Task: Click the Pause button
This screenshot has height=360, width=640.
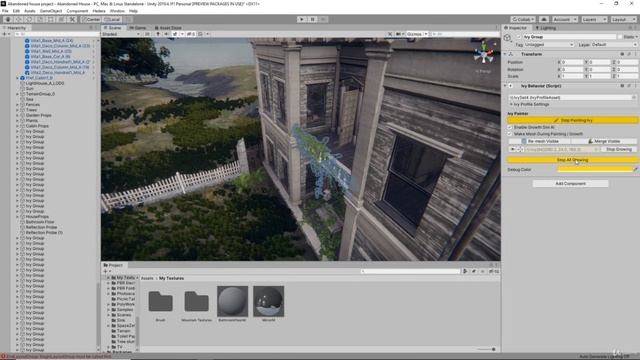Action: (x=313, y=19)
